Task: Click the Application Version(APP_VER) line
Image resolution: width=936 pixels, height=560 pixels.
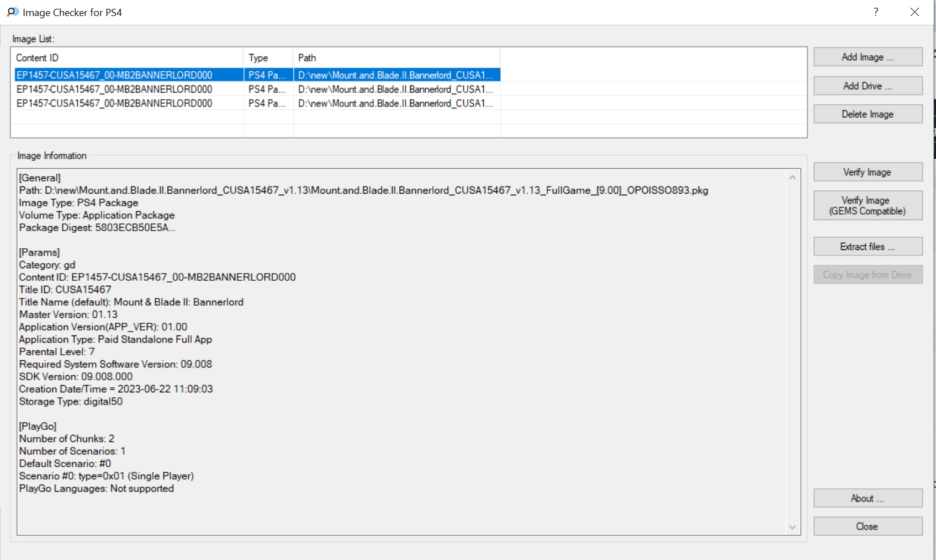Action: [103, 327]
